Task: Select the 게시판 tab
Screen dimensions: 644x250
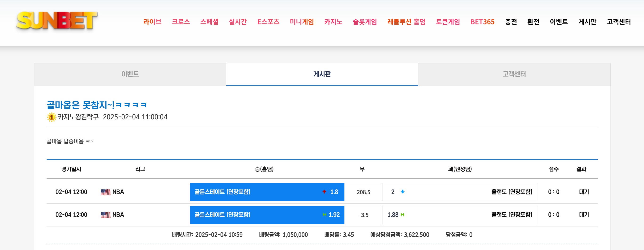Action: [x=322, y=74]
